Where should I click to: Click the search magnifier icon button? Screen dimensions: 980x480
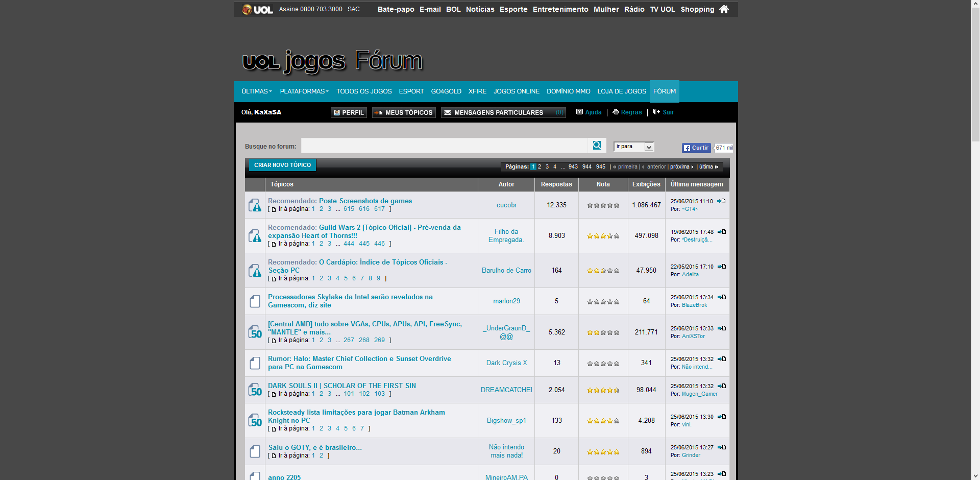point(597,146)
